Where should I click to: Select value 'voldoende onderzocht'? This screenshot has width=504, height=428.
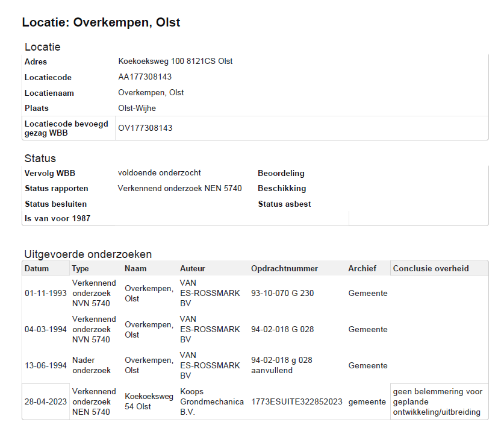point(159,173)
